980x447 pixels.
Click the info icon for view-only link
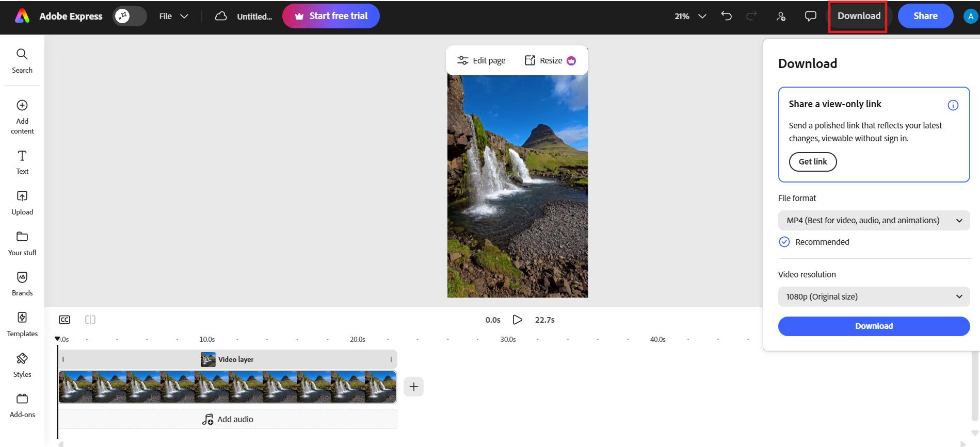(953, 105)
